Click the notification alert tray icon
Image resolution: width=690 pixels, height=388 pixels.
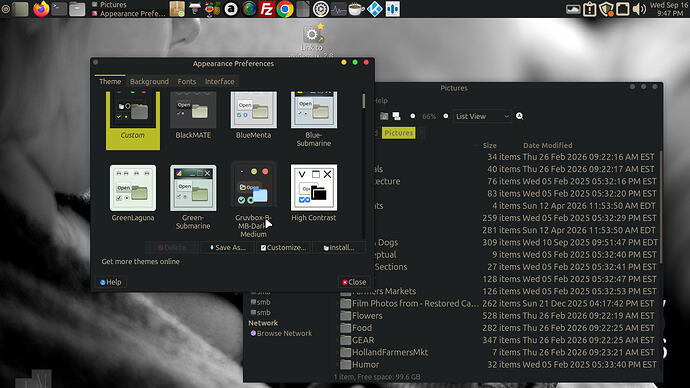[x=590, y=9]
